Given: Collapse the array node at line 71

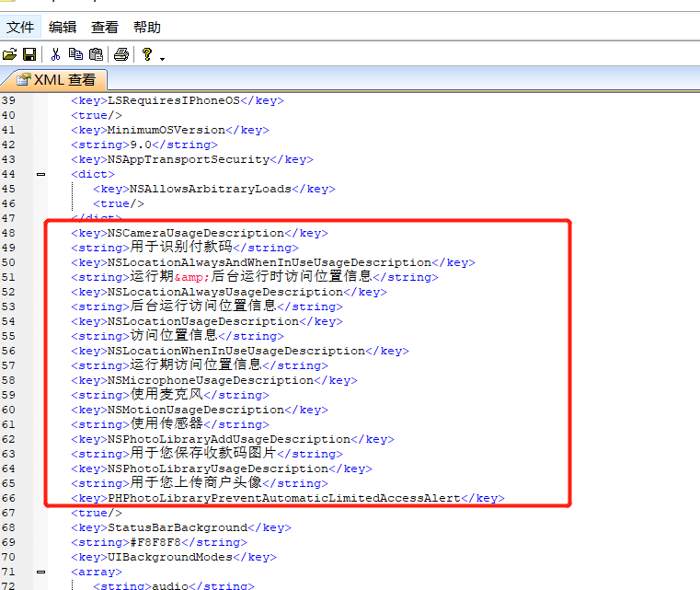Looking at the screenshot, I should pos(40,572).
